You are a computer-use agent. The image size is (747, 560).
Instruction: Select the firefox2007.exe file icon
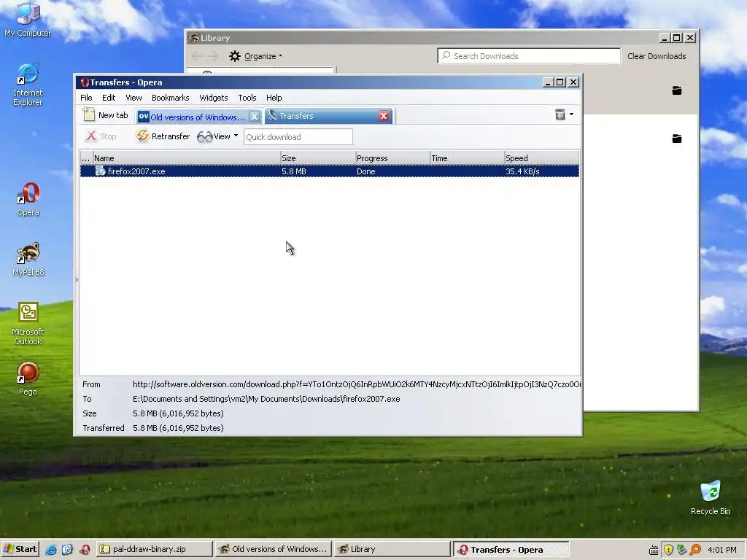coord(100,171)
